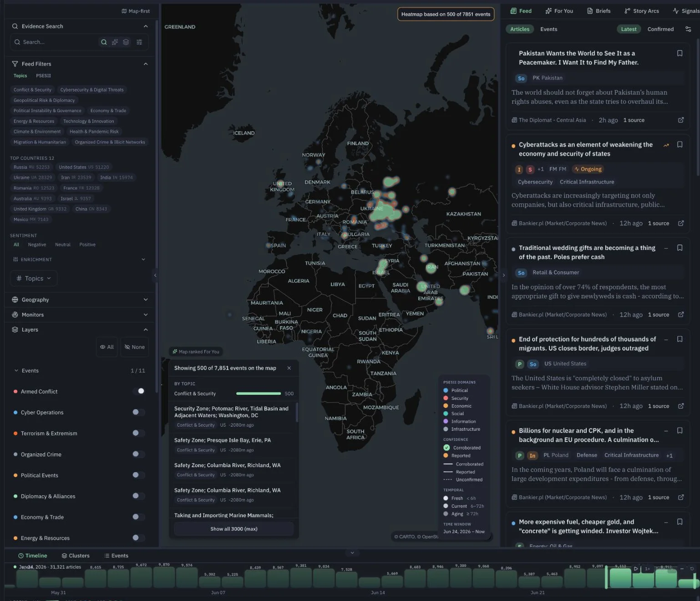Enable the Political Events layer
Screen dimensions: 700x601
139,475
